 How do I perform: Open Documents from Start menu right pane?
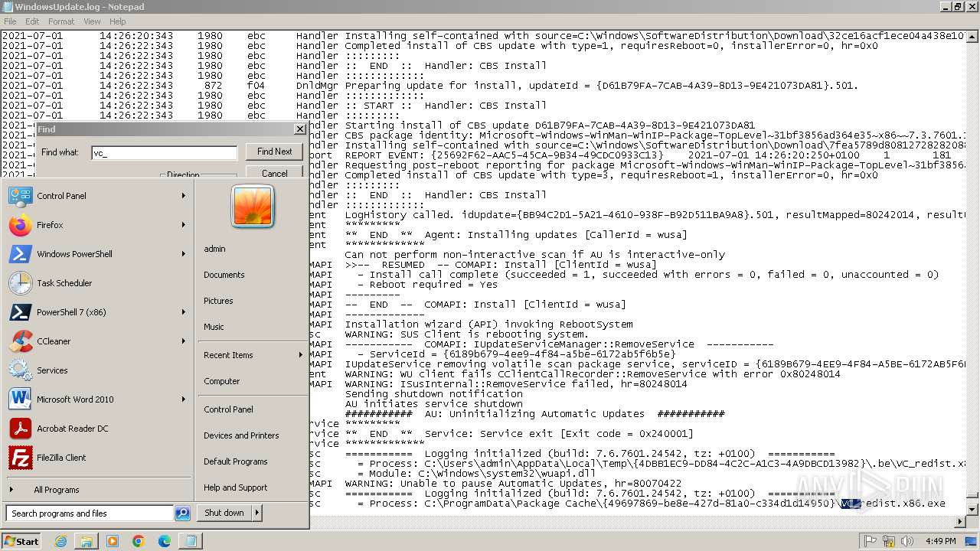coord(224,275)
